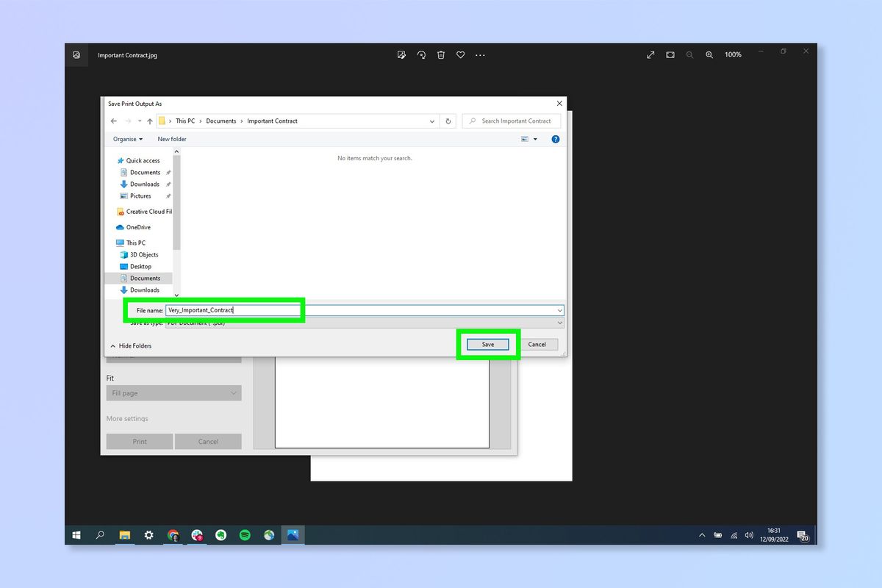Open the Organise menu

128,139
